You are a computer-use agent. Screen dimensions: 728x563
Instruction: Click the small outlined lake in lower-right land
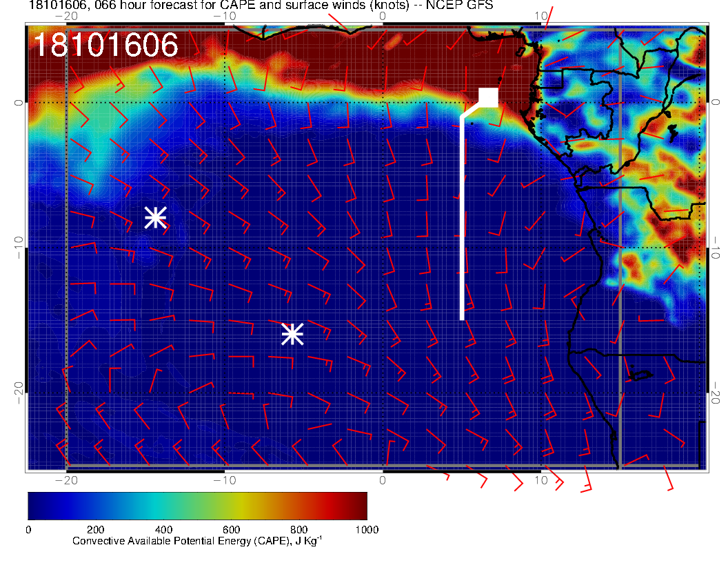tap(640, 375)
